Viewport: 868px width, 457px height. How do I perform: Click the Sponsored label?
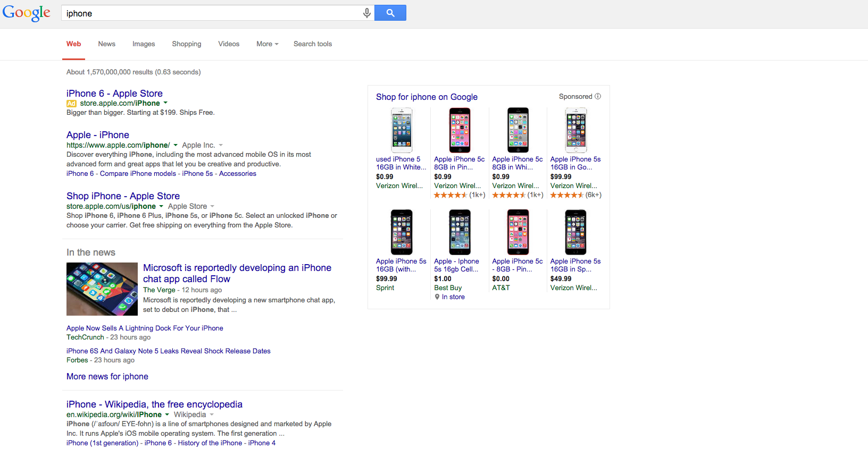click(575, 96)
